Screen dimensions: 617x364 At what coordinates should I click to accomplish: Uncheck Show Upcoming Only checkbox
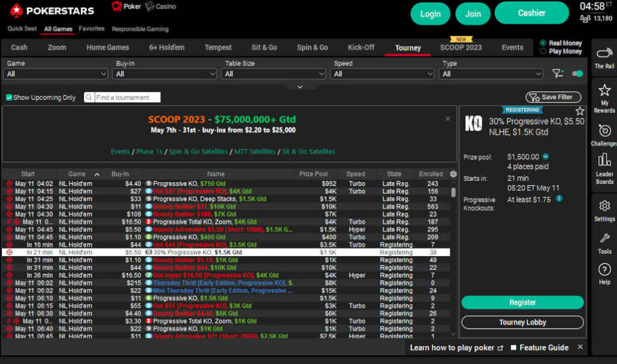(x=9, y=98)
